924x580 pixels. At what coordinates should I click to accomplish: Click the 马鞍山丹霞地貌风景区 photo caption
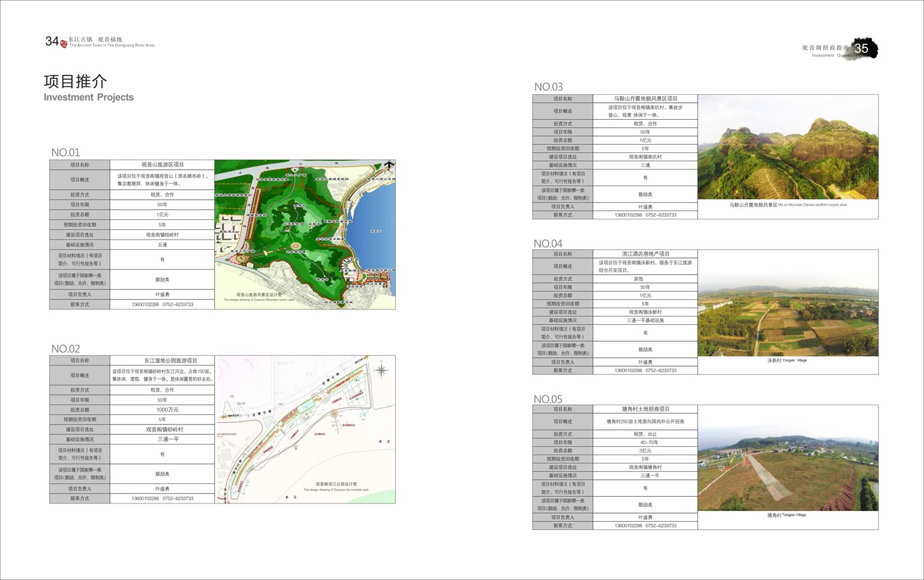788,204
